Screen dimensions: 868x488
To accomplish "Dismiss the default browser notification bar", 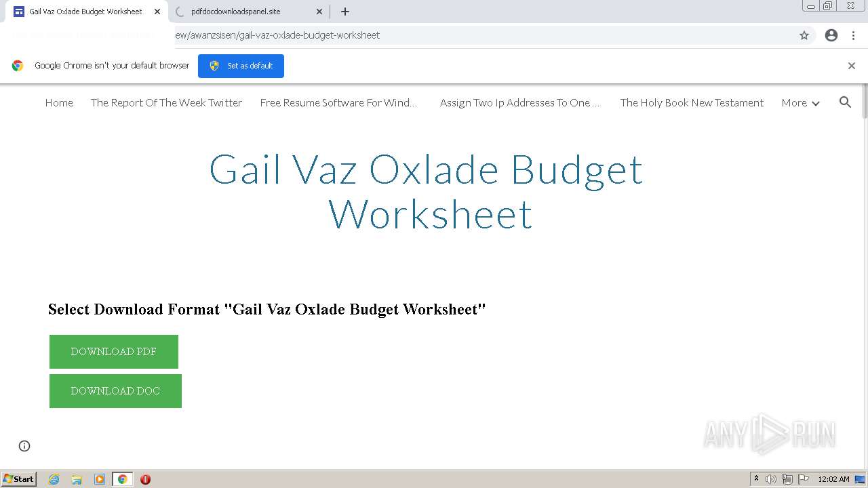I will (x=852, y=66).
